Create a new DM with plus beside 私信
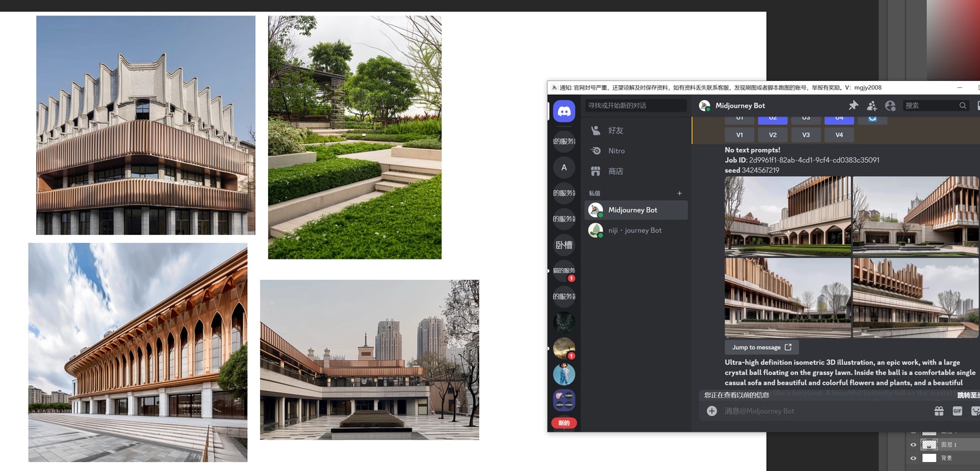This screenshot has width=980, height=471. (x=679, y=193)
